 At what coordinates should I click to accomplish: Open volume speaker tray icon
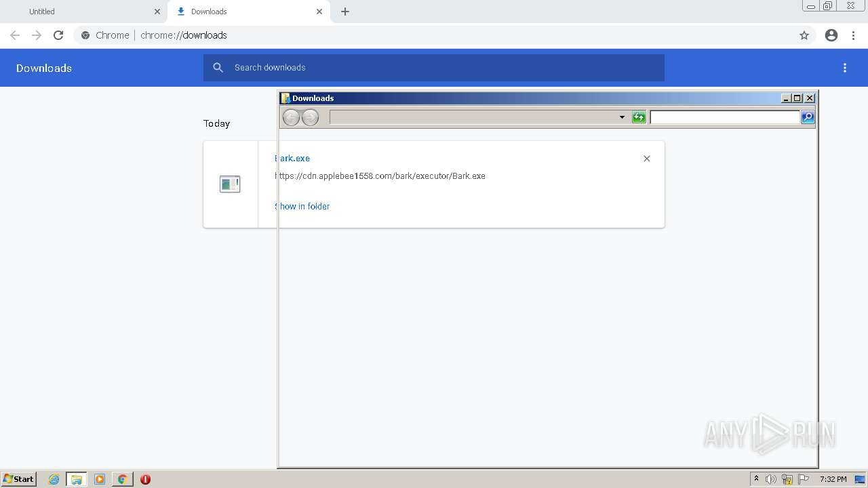pyautogui.click(x=771, y=479)
